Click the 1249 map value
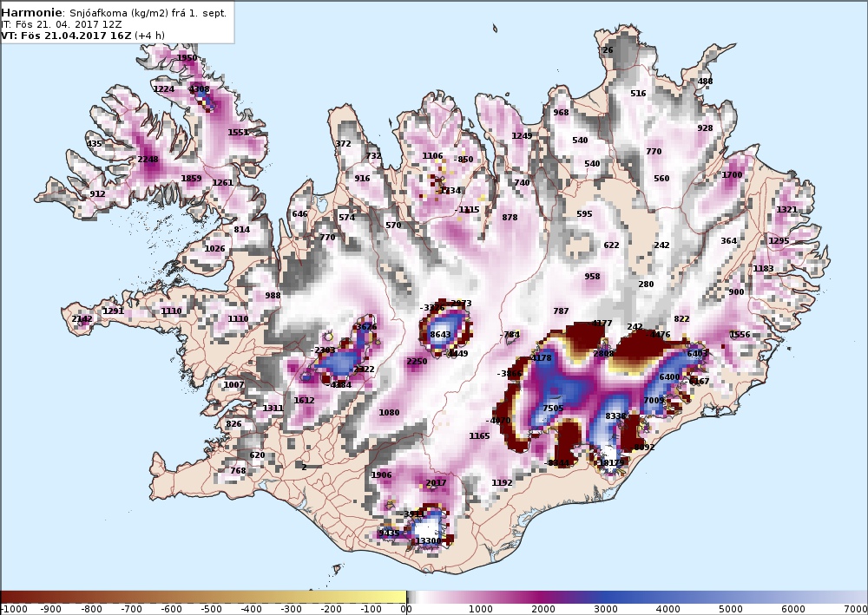 click(522, 136)
